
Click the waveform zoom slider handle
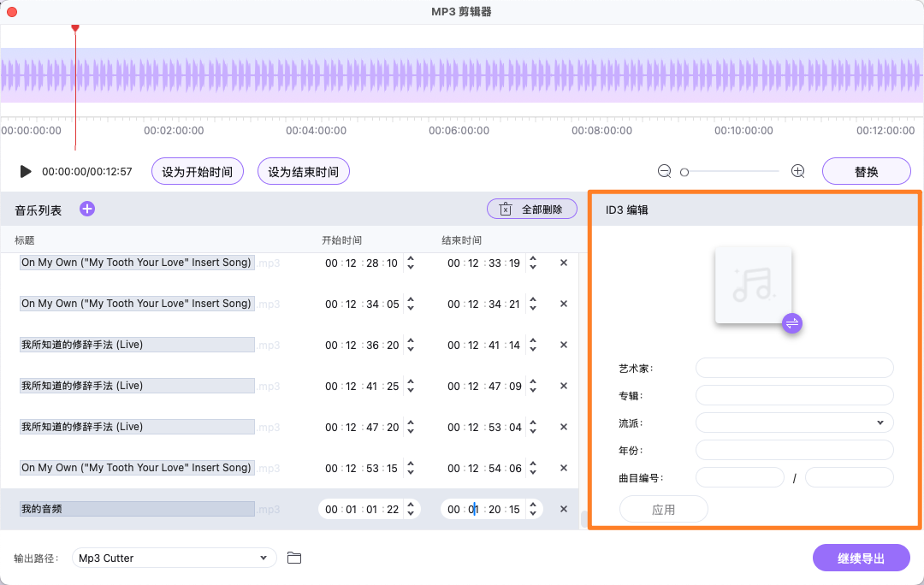tap(684, 171)
